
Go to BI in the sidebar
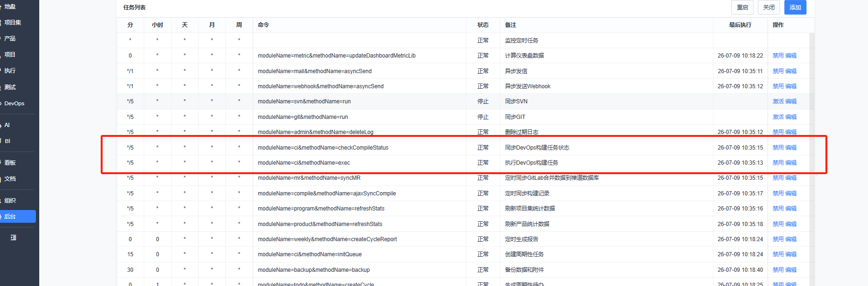pyautogui.click(x=8, y=141)
